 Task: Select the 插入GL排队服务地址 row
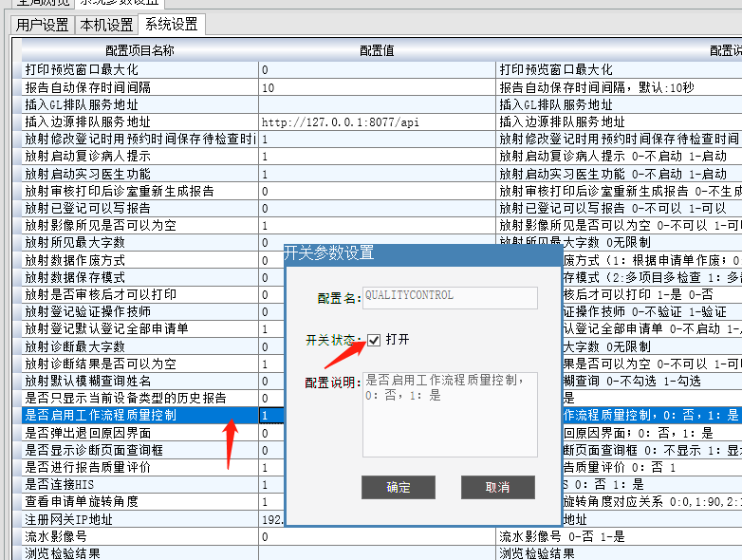139,104
